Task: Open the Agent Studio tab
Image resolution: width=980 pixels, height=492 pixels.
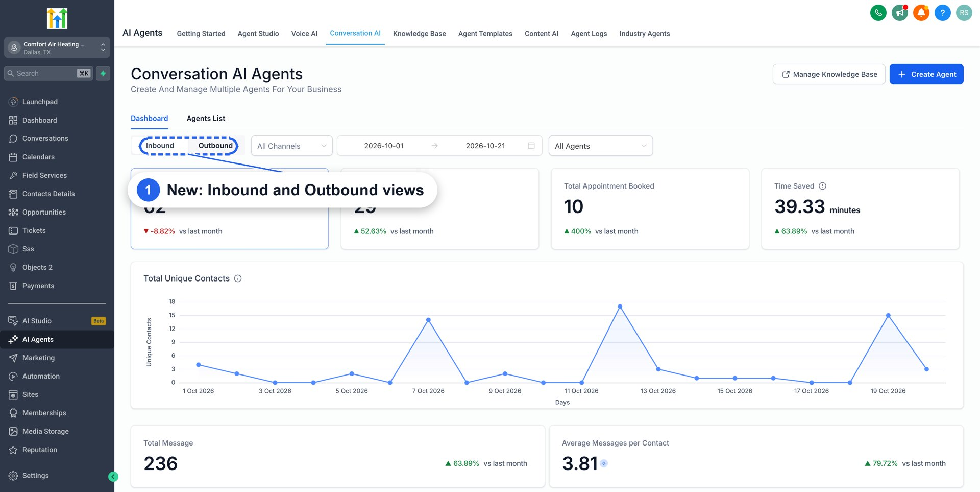Action: (x=258, y=34)
